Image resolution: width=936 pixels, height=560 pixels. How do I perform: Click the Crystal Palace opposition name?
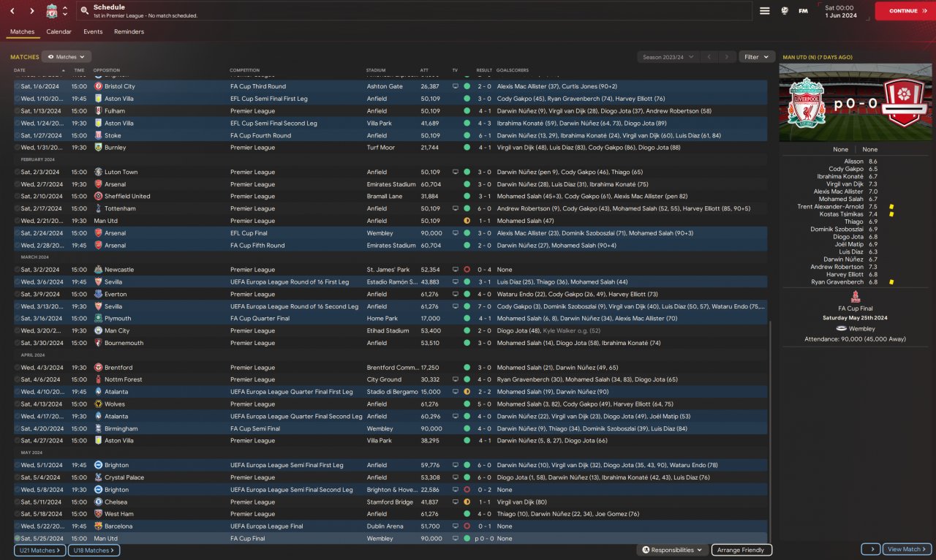pos(124,477)
